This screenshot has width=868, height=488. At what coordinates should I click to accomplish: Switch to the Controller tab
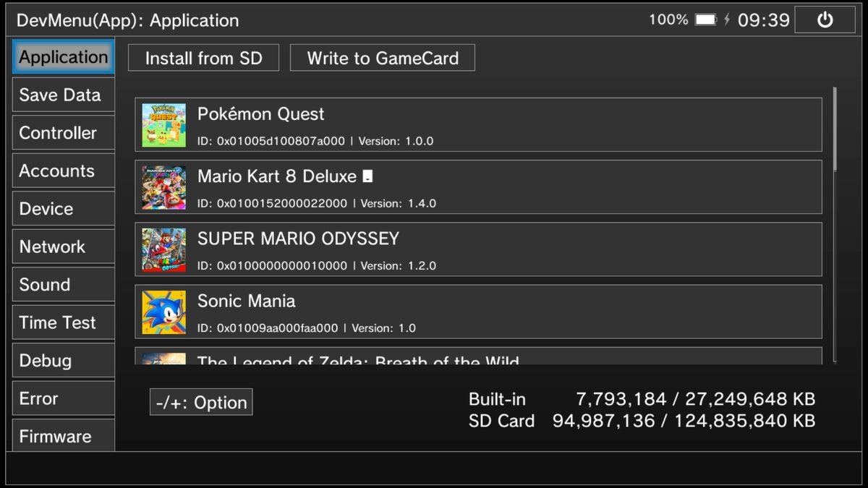(63, 133)
